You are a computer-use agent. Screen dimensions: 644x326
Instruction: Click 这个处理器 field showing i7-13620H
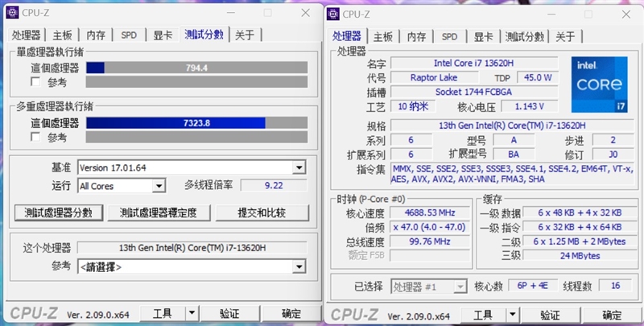click(192, 248)
